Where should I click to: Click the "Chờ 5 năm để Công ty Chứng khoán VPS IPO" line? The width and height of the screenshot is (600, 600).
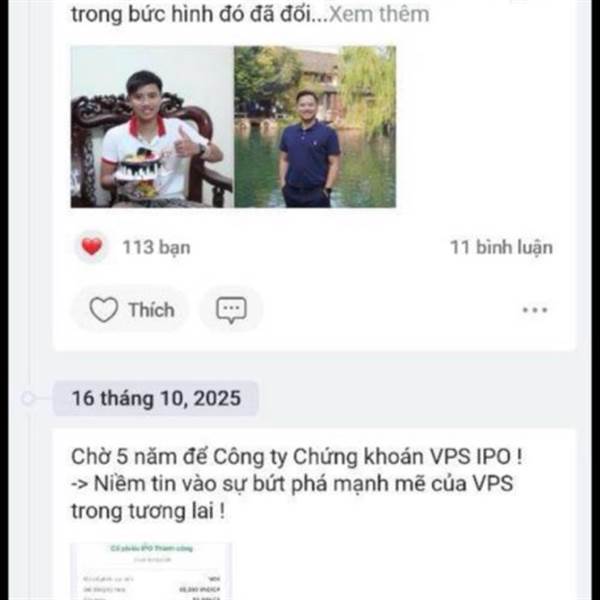click(x=297, y=457)
